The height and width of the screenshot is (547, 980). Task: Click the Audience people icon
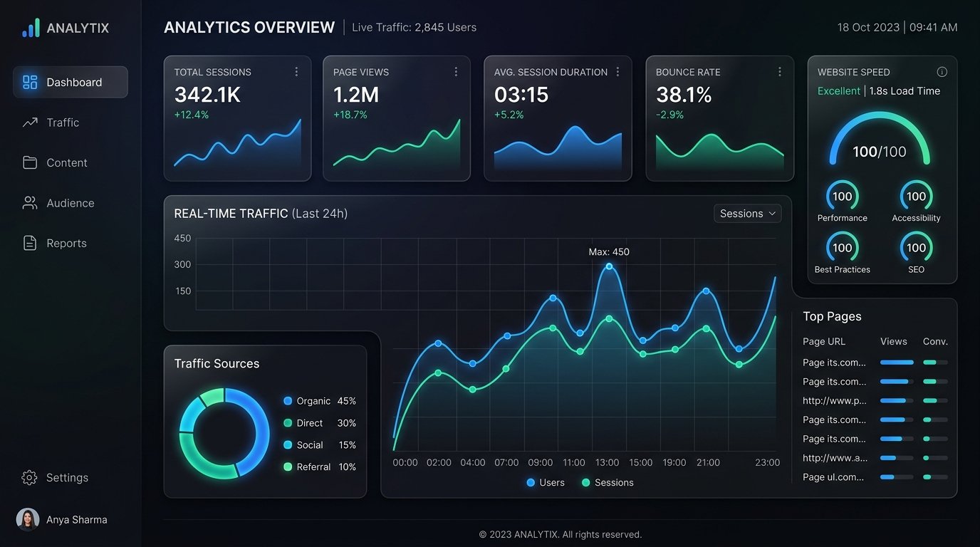(30, 203)
